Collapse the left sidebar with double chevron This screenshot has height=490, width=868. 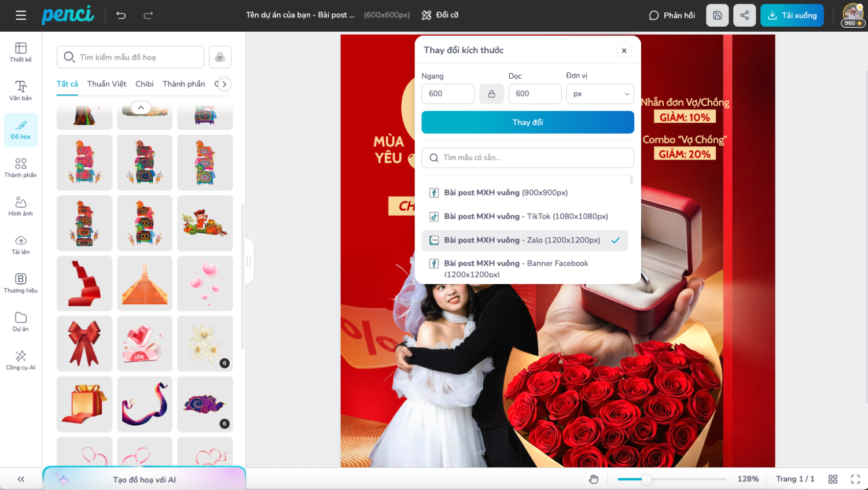(21, 479)
